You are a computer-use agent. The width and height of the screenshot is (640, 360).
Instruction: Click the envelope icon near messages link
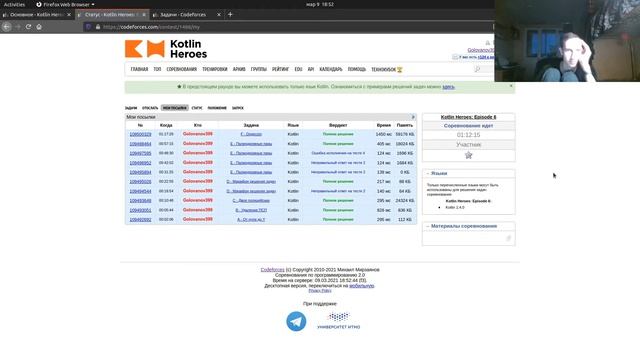455,57
